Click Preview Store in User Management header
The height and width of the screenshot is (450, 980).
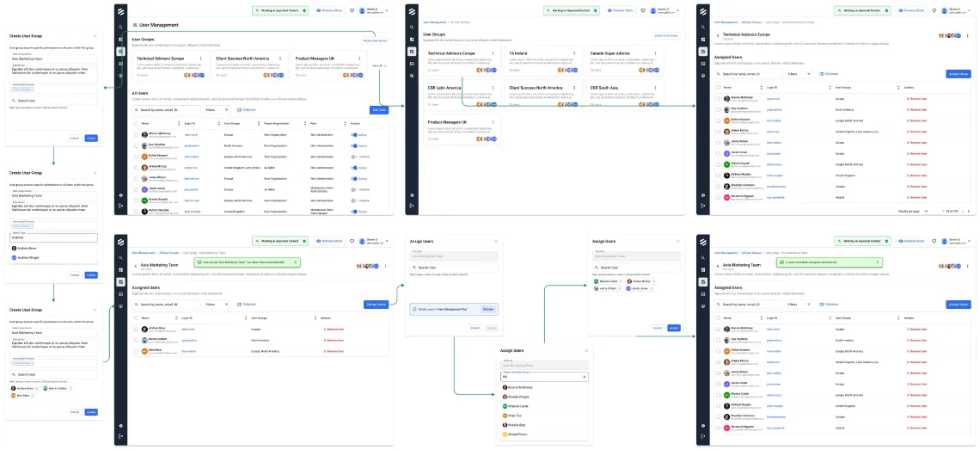[x=331, y=10]
